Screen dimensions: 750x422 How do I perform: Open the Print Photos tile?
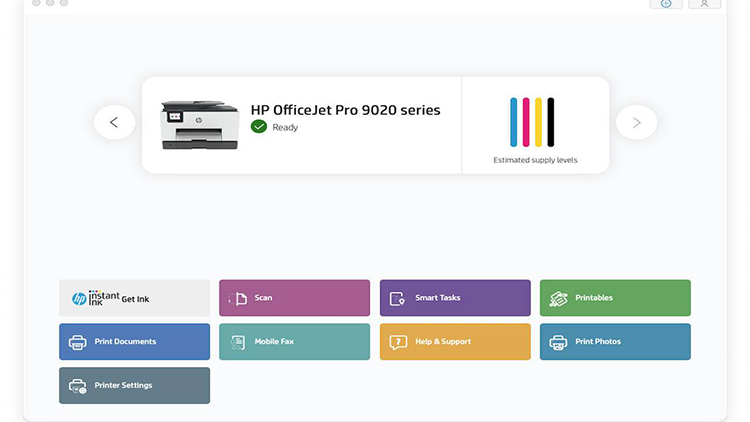615,342
